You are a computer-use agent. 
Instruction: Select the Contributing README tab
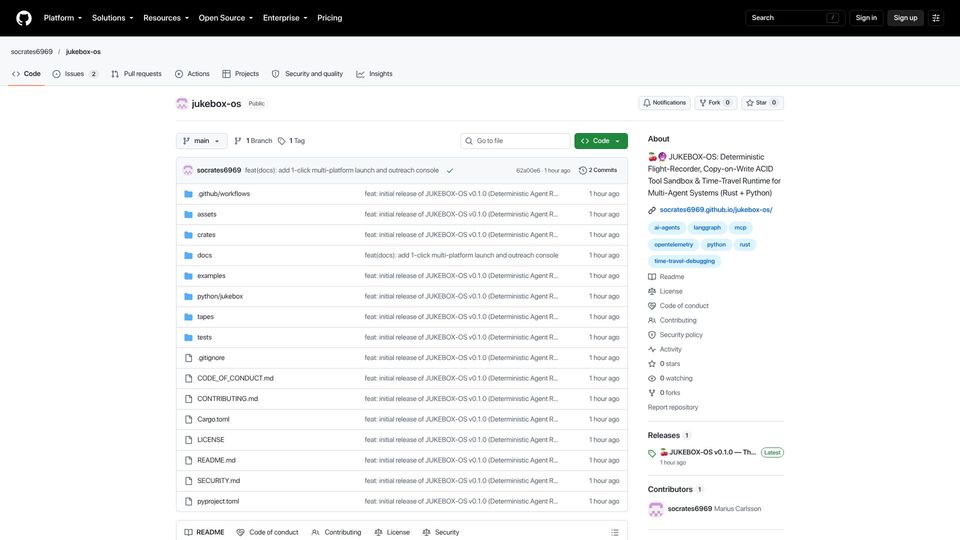(x=336, y=533)
